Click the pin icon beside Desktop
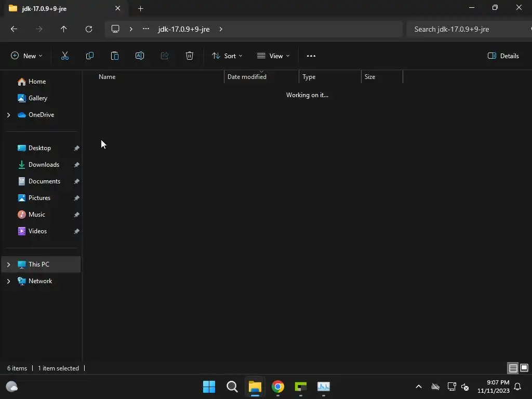The height and width of the screenshot is (399, 532). tap(77, 148)
